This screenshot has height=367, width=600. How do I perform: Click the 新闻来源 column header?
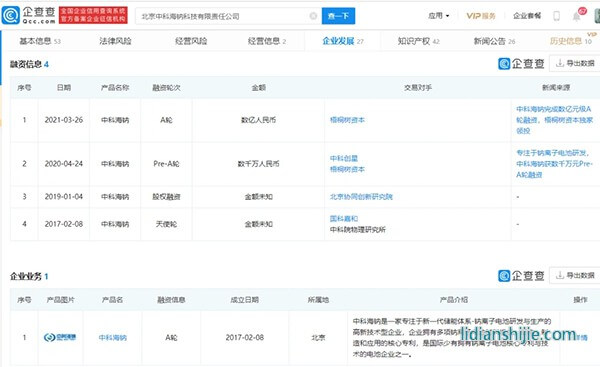pyautogui.click(x=556, y=88)
